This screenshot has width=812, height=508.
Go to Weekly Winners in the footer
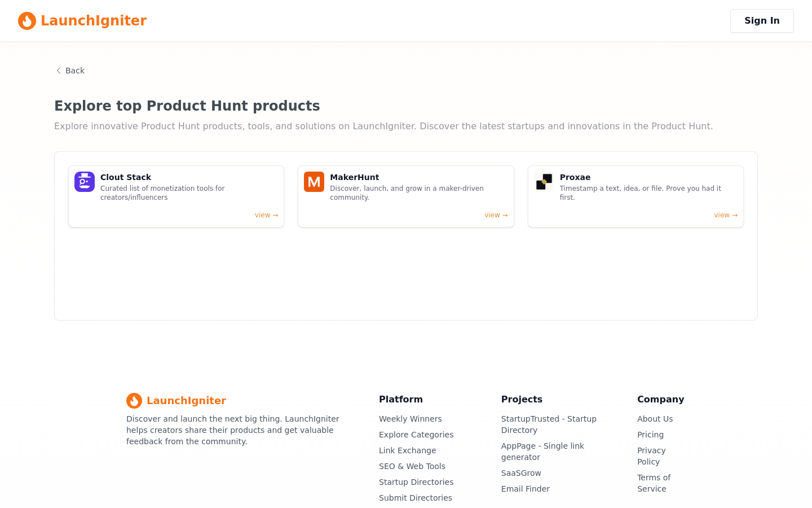[x=411, y=419]
